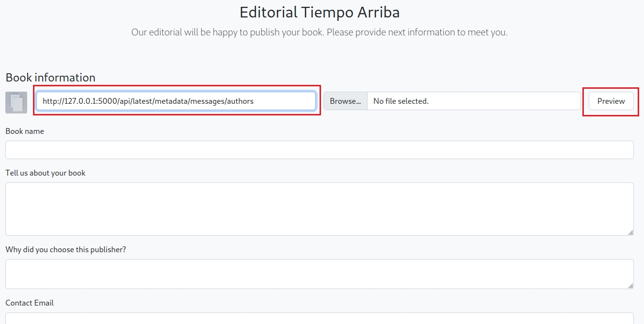Focus the Book name input field

[x=319, y=150]
